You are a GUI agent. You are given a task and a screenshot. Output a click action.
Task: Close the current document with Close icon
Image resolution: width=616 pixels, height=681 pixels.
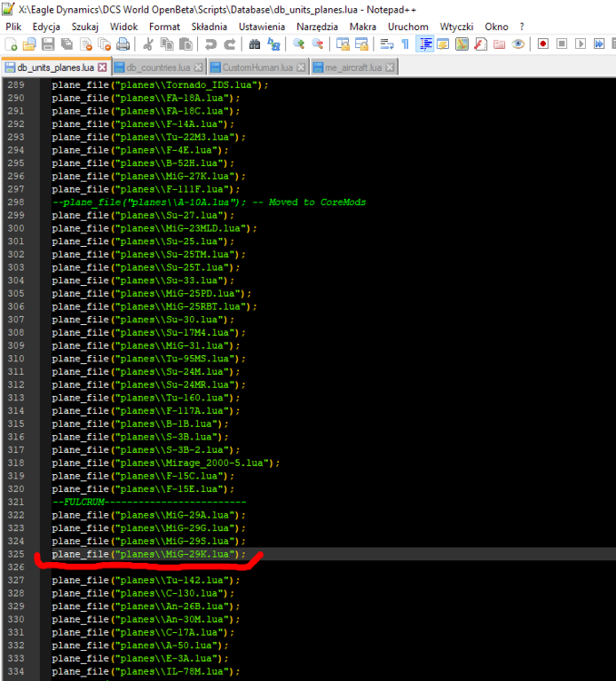pos(86,44)
